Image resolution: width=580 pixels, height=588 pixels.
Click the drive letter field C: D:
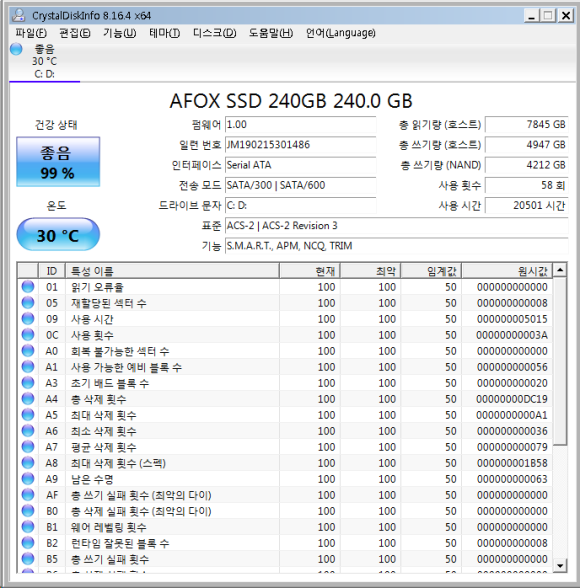[x=300, y=206]
